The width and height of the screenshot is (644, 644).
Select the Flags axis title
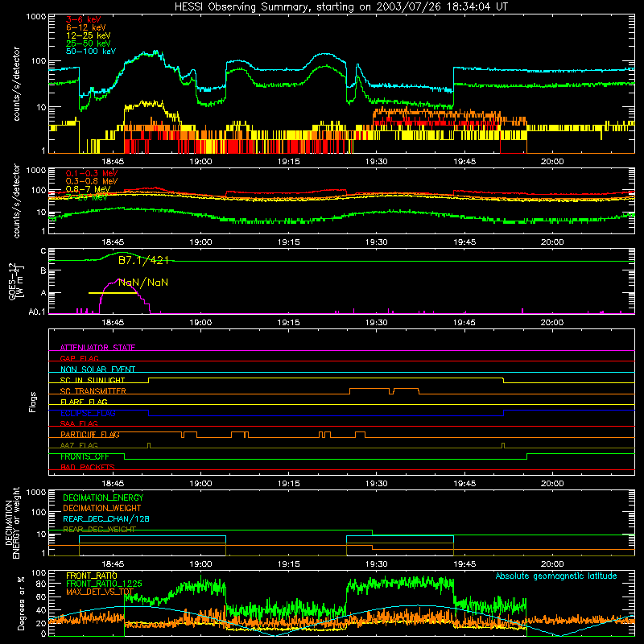pos(32,402)
